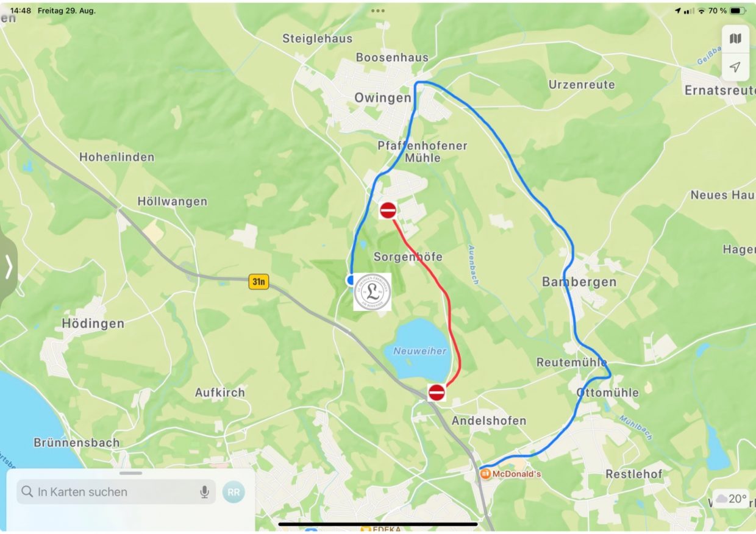Open the RR profile avatar

[234, 492]
